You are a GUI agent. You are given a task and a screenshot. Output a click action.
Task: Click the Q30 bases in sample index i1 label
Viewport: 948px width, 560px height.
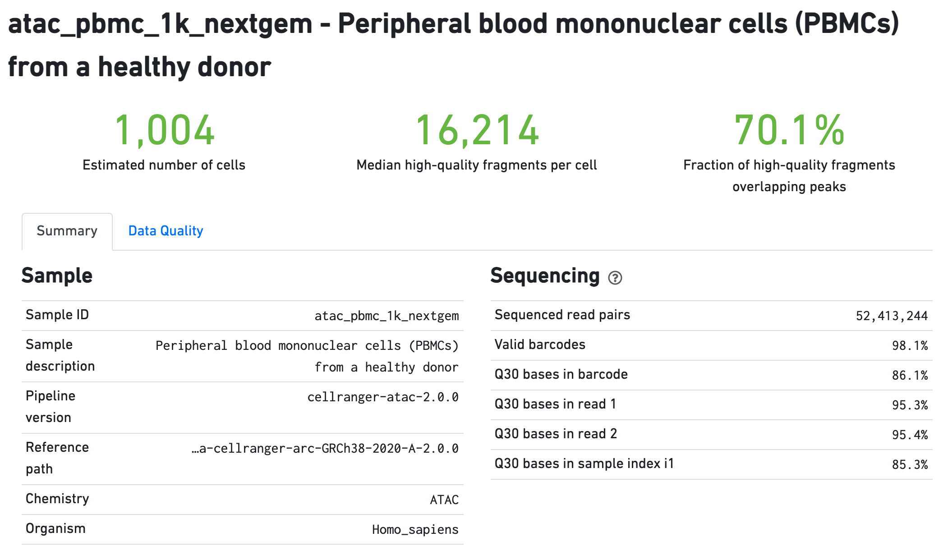click(x=584, y=464)
